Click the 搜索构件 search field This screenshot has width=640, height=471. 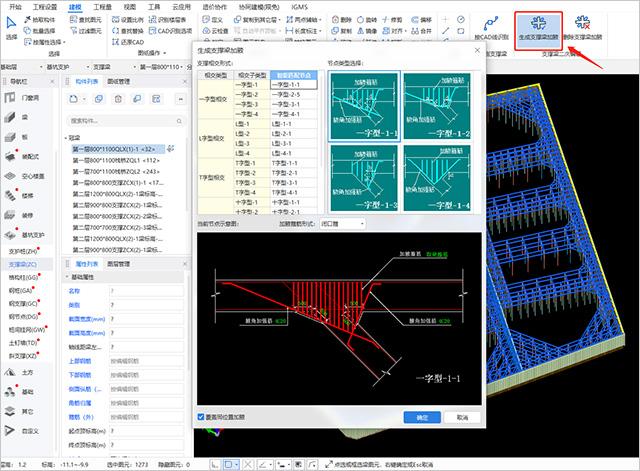[112, 120]
